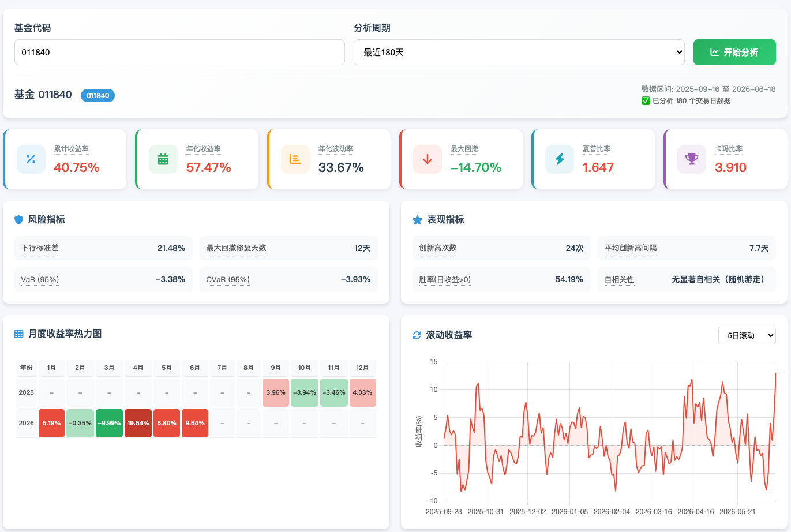Open the 5日滚动 window dropdown
This screenshot has width=791, height=532.
[747, 335]
